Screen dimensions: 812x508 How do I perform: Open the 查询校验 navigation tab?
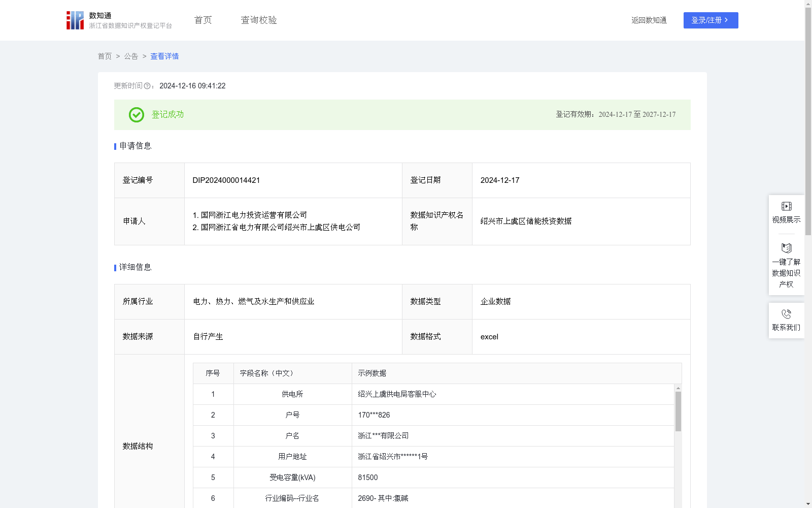pyautogui.click(x=259, y=20)
